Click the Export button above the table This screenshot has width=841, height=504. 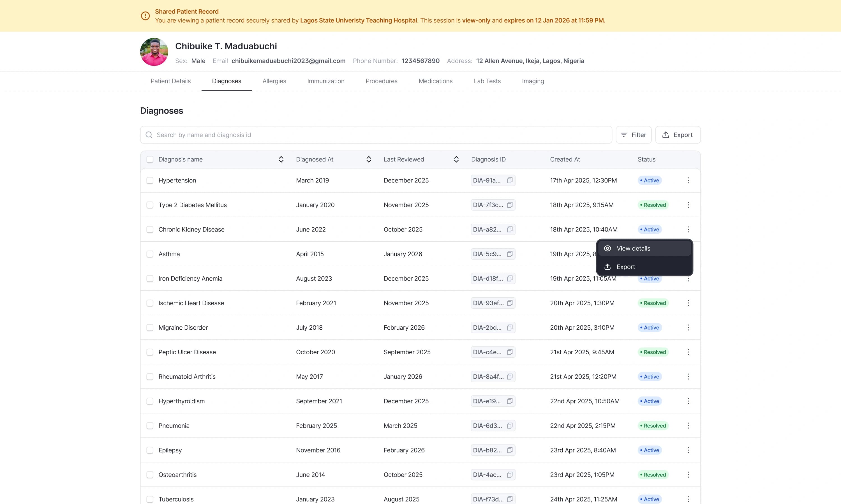pyautogui.click(x=678, y=135)
